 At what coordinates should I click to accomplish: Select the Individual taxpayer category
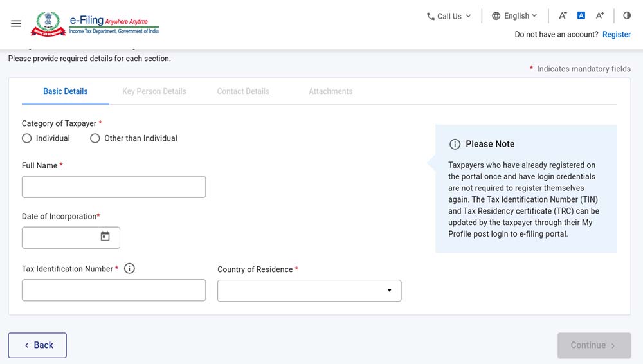tap(27, 138)
